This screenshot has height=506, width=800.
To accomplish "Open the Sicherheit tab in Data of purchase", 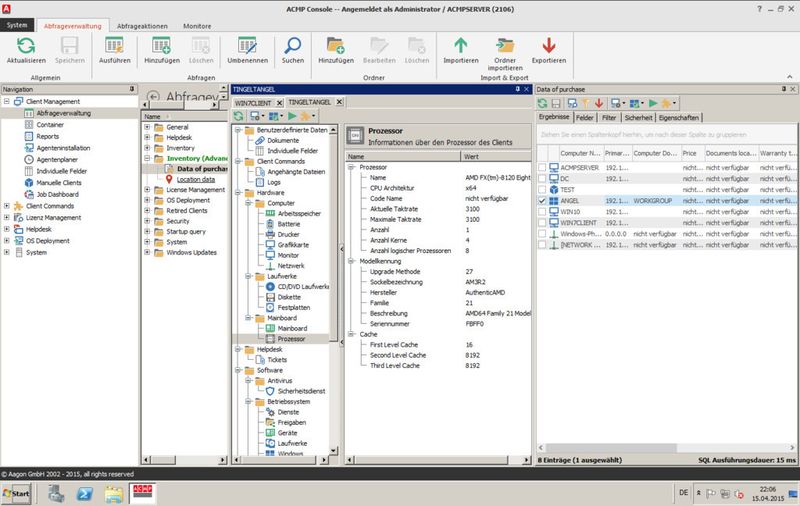I will (x=638, y=118).
